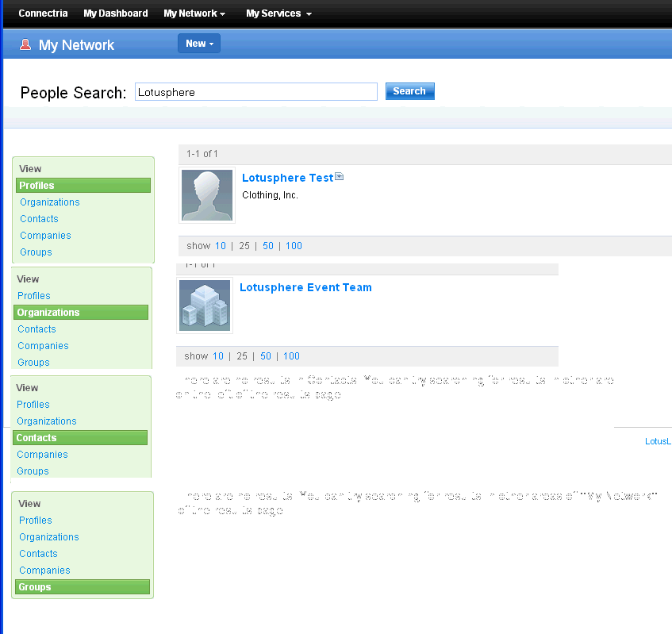672x634 pixels.
Task: Select Companies in the second View panel
Action: (x=42, y=345)
